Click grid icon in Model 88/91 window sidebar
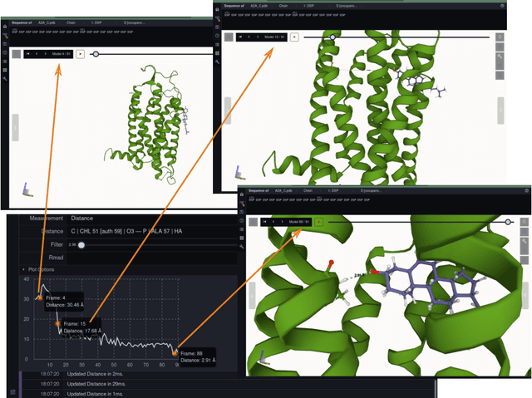532x398 pixels. (x=242, y=238)
